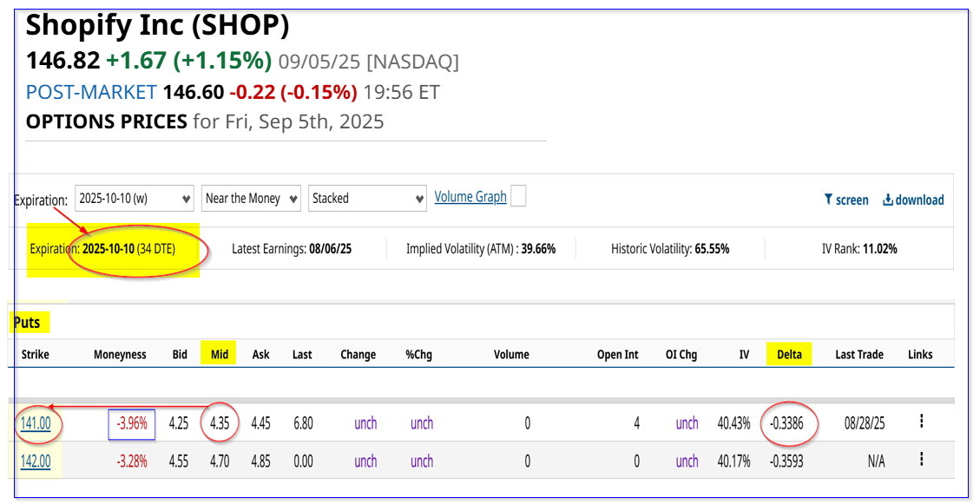Click the 08/28/25 last trade date

pyautogui.click(x=865, y=423)
